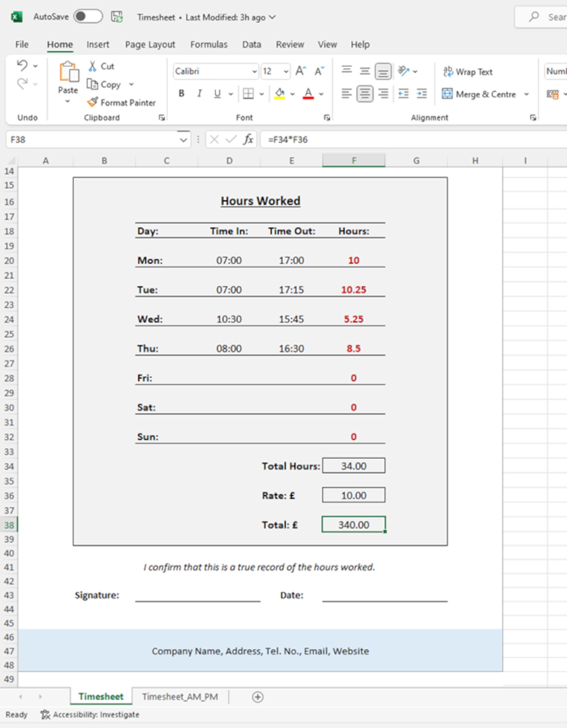
Task: Open the Clipboard pane launcher
Action: [x=162, y=117]
